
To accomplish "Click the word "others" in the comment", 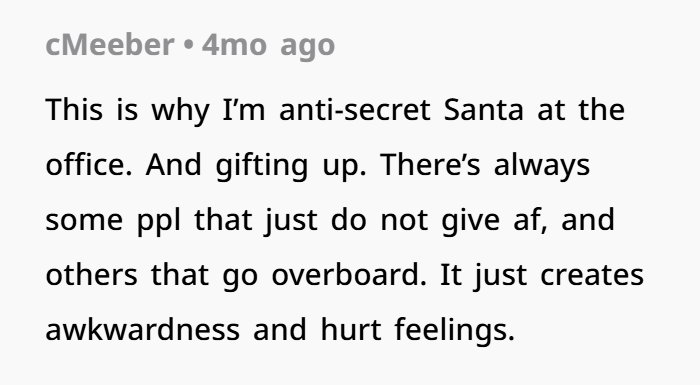I will click(x=92, y=274).
